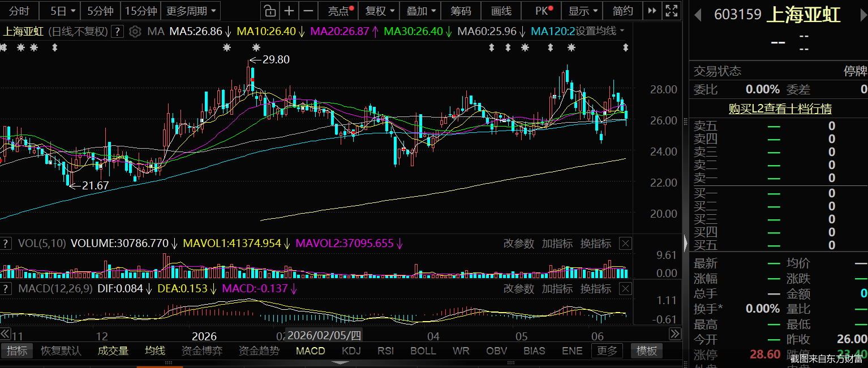The height and width of the screenshot is (368, 868).
Task: Close the VOL indicator panel
Action: [x=625, y=244]
